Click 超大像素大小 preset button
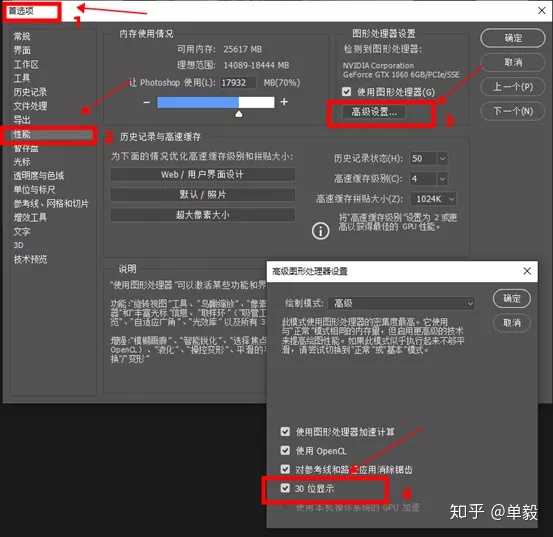This screenshot has height=537, width=553. click(202, 215)
